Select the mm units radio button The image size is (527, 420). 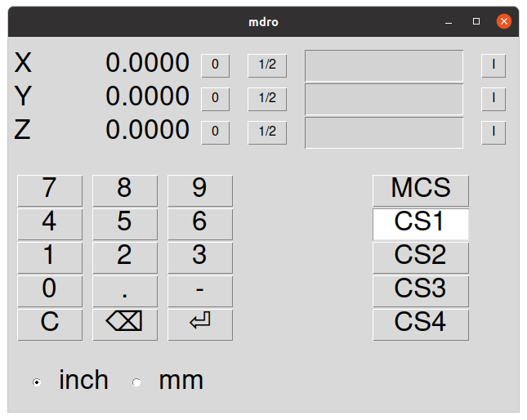136,382
